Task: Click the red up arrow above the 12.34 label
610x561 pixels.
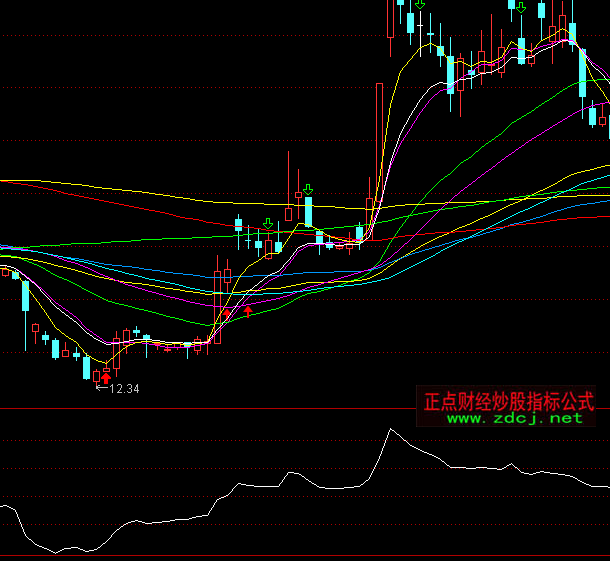Action: (x=106, y=378)
